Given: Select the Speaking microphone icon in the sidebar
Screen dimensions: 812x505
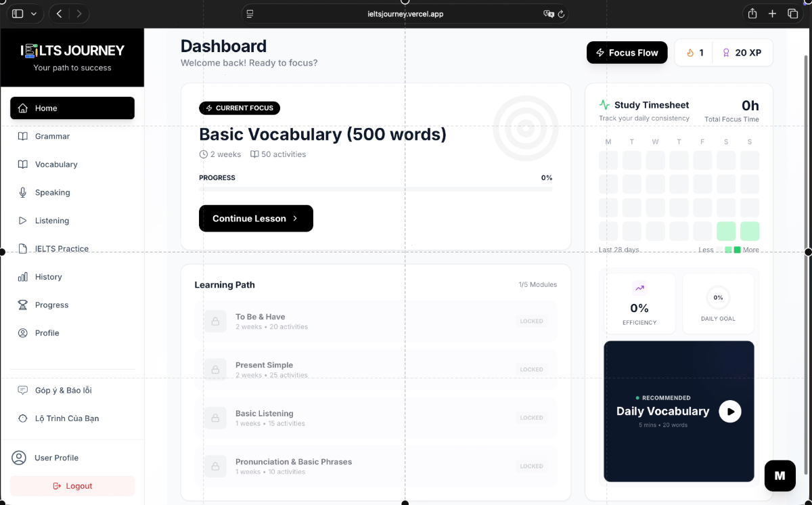Looking at the screenshot, I should click(23, 192).
